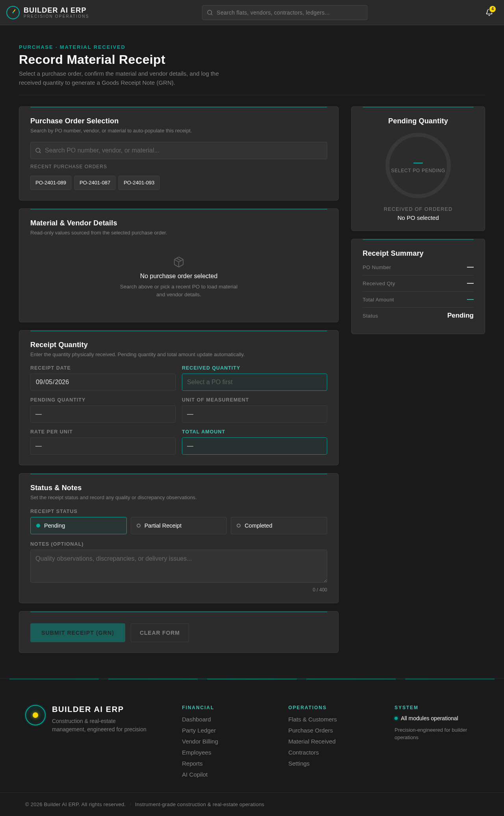
Task: Click the Clear Form button
Action: tap(160, 633)
